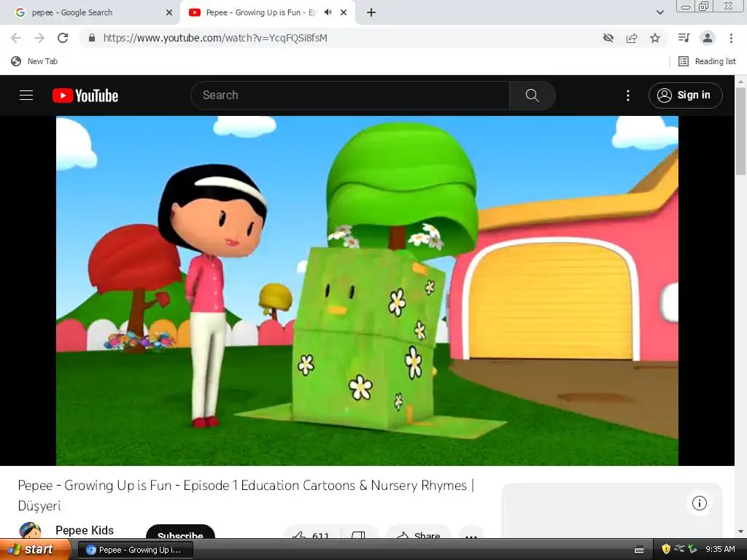Click the Sign in button
The height and width of the screenshot is (560, 747).
[685, 96]
